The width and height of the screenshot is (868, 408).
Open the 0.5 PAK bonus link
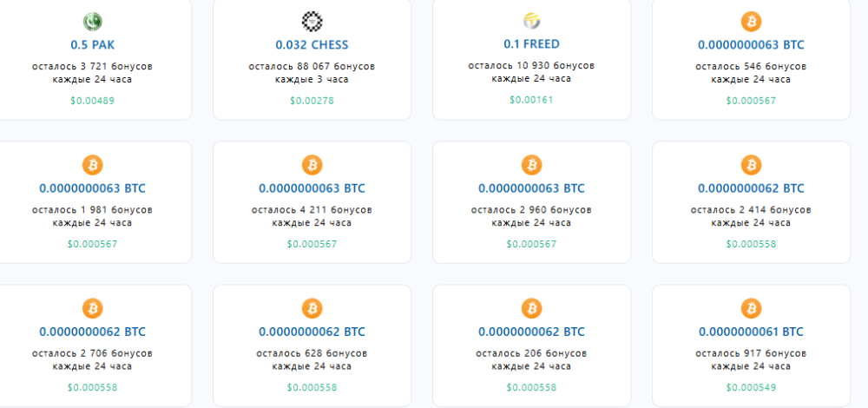tap(92, 44)
